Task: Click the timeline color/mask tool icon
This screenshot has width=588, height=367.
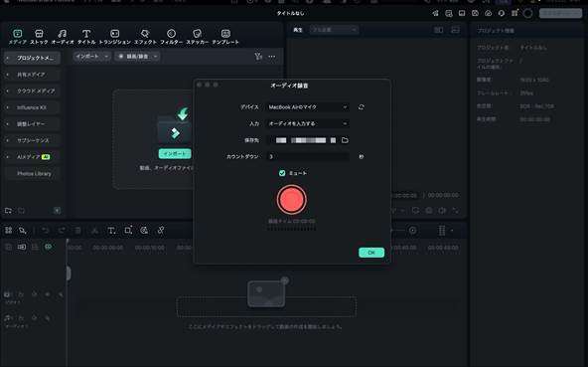Action: [x=144, y=231]
